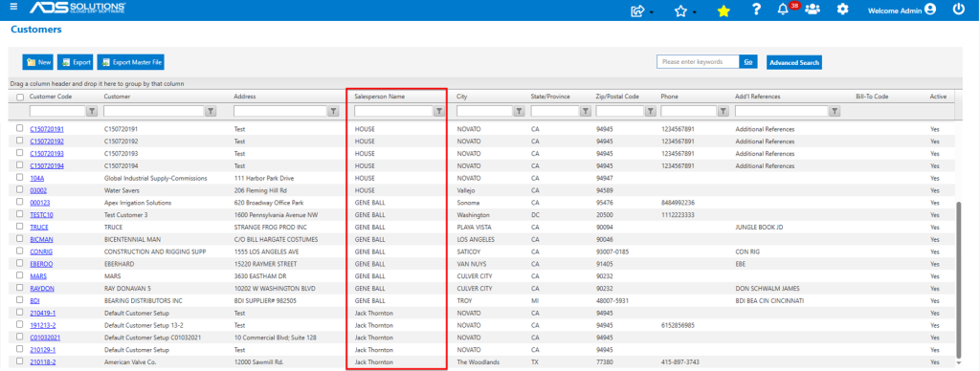Click the Go search button
This screenshot has width=980, height=371.
(x=748, y=62)
